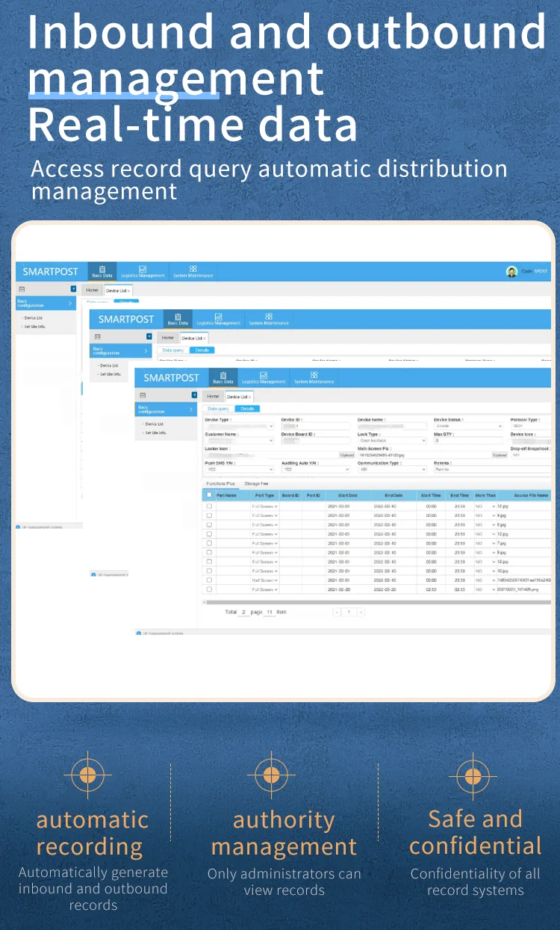Check the checkbox for the 2021-02-20 row
Viewport: 560px width, 930px height.
(209, 589)
